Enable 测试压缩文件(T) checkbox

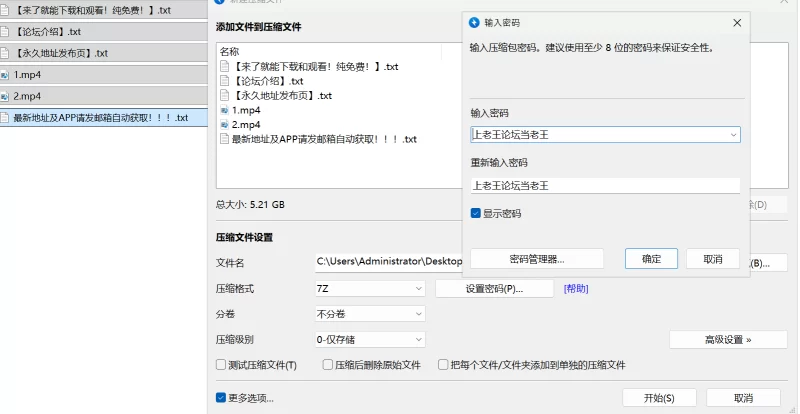(221, 365)
